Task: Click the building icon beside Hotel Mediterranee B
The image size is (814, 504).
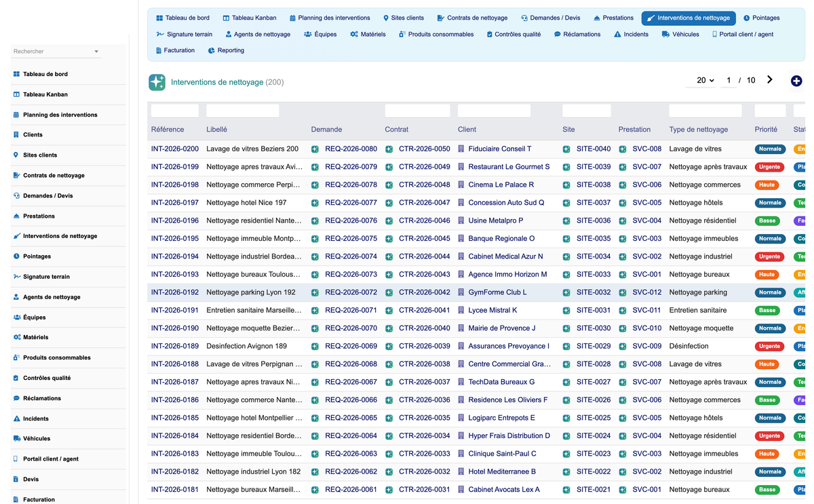Action: coord(461,471)
